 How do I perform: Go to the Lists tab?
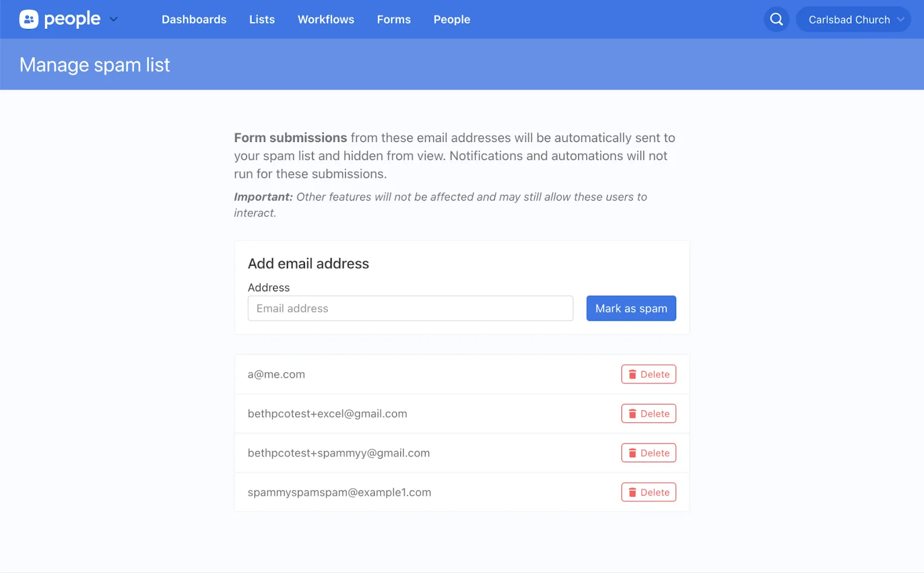click(x=262, y=20)
